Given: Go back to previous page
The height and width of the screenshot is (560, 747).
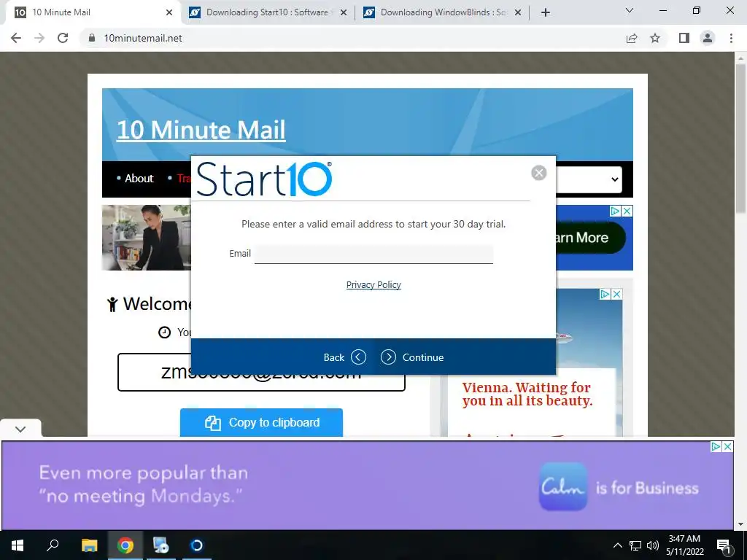Looking at the screenshot, I should pos(16,38).
